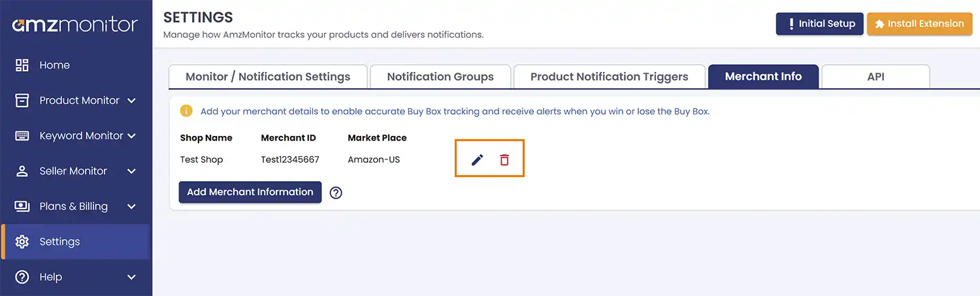This screenshot has height=296, width=980.
Task: Click the Product Monitor box icon
Action: 22,100
